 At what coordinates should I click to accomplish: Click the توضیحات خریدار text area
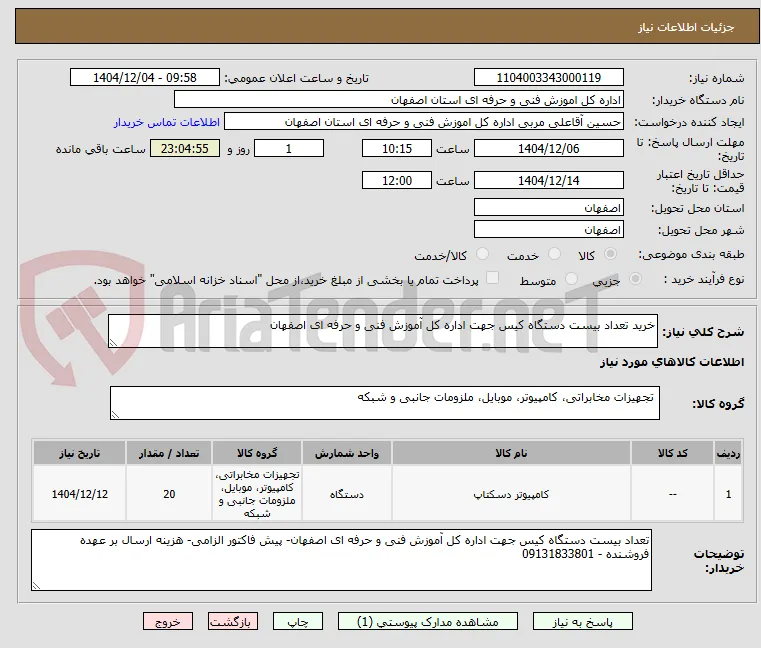341,560
